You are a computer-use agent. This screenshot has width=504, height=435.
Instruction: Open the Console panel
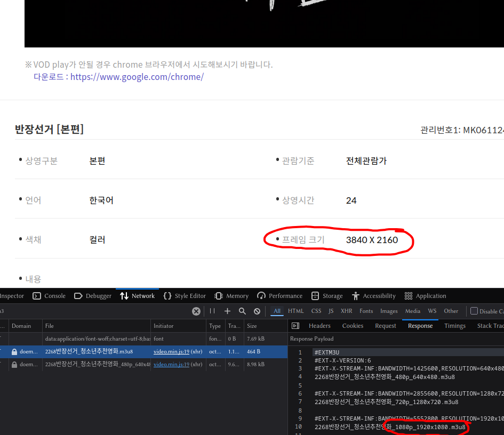49,296
